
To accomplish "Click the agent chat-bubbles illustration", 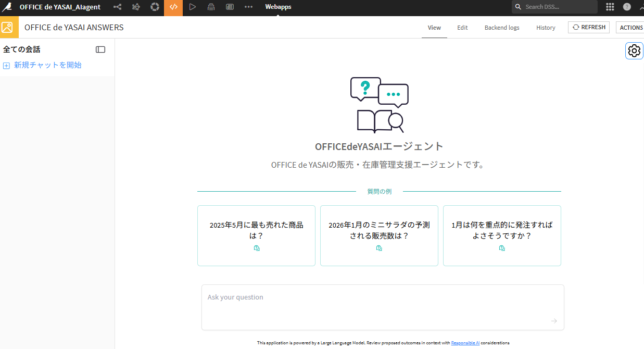I will (379, 105).
